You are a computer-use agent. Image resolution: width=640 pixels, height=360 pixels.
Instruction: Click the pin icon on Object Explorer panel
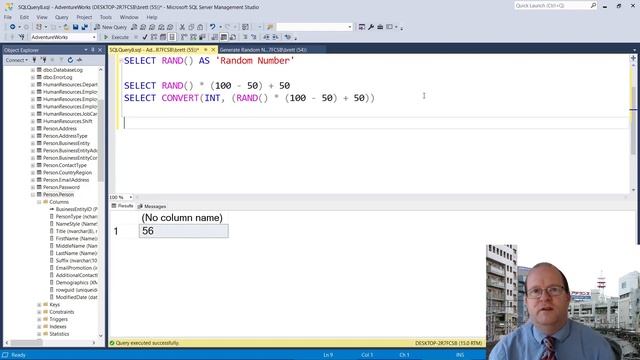pyautogui.click(x=93, y=50)
